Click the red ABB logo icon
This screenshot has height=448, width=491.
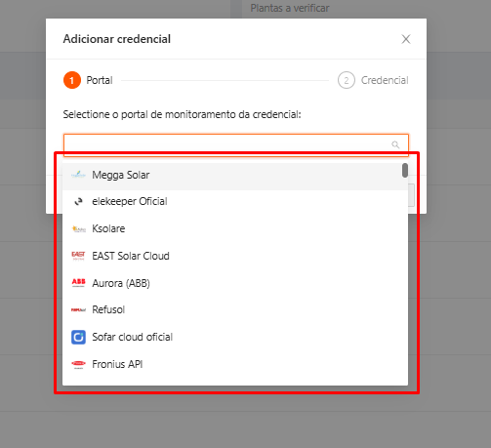(x=78, y=282)
